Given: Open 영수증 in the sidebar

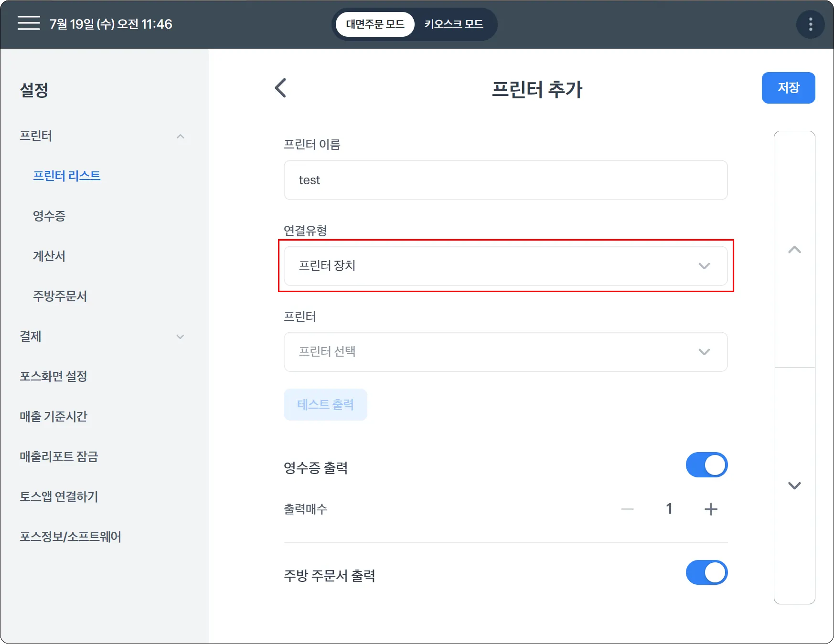Looking at the screenshot, I should (x=49, y=216).
